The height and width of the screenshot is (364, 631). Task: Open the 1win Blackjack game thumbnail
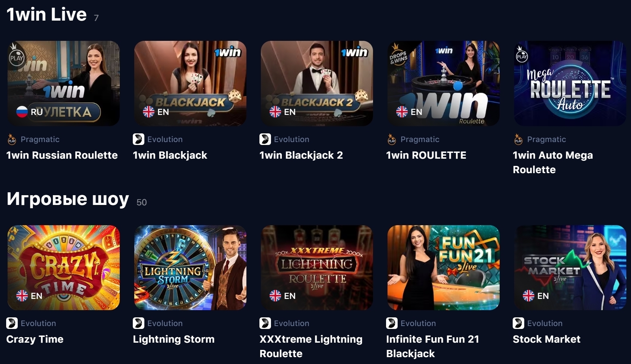[190, 83]
